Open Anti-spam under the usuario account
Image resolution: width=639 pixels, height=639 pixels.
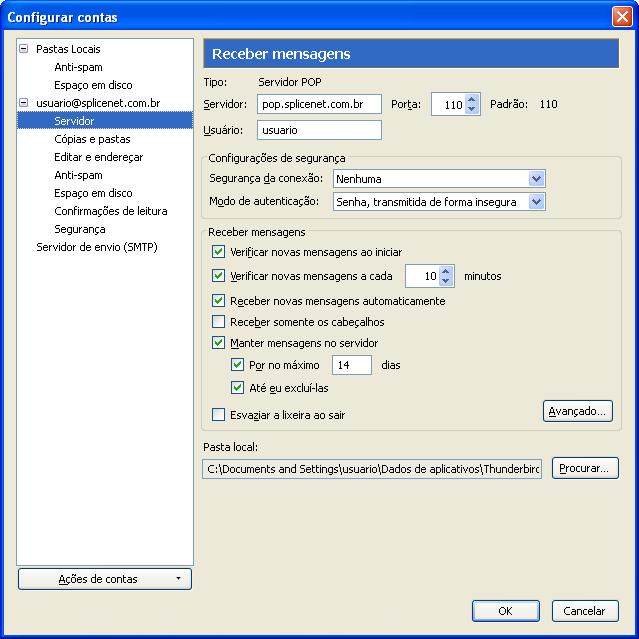78,175
